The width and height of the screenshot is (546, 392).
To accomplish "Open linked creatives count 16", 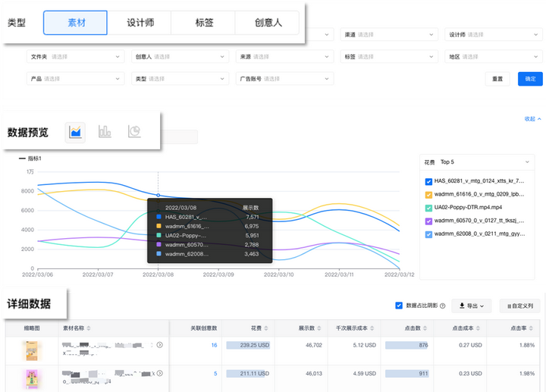I will click(x=214, y=345).
